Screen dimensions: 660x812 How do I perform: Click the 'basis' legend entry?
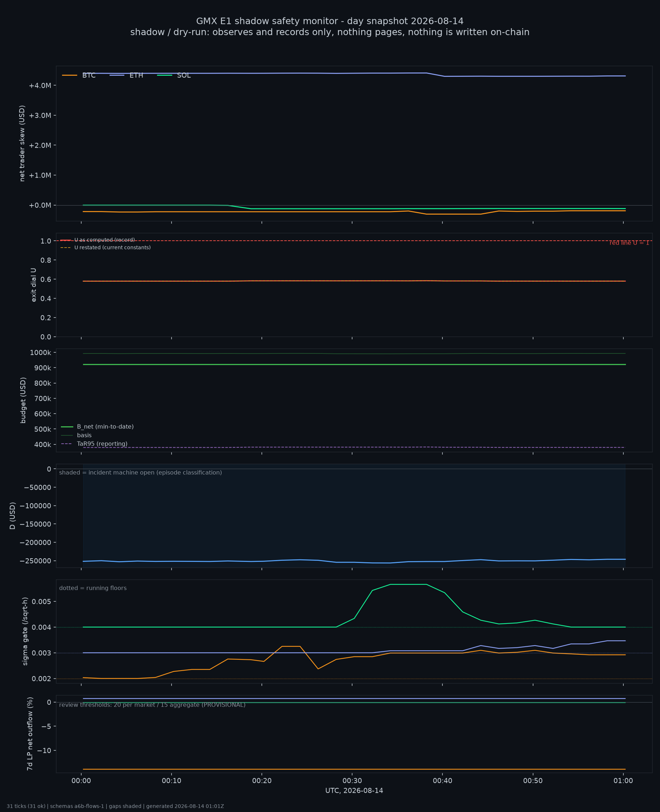pos(77,435)
